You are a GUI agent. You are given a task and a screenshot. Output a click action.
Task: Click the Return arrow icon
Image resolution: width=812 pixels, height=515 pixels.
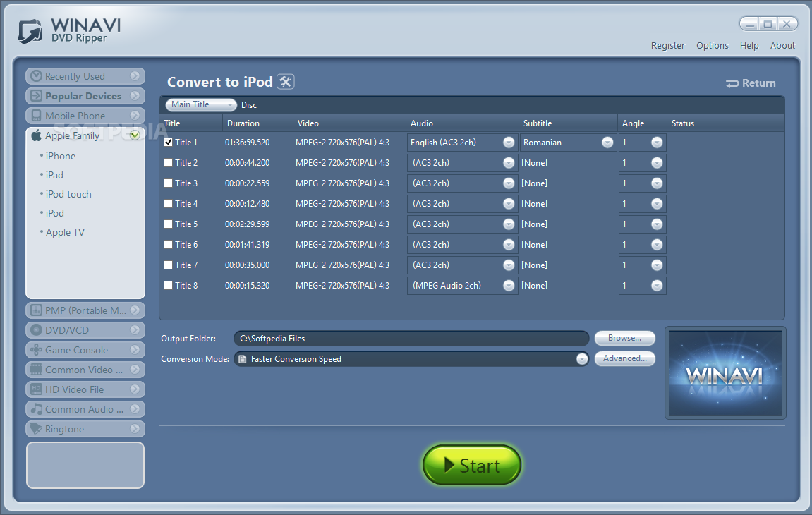pyautogui.click(x=732, y=83)
